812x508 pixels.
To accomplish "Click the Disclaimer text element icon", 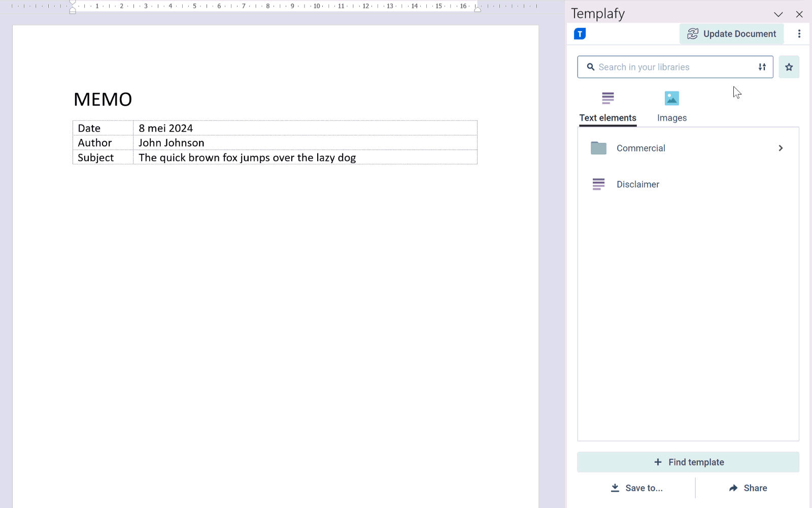I will (599, 184).
